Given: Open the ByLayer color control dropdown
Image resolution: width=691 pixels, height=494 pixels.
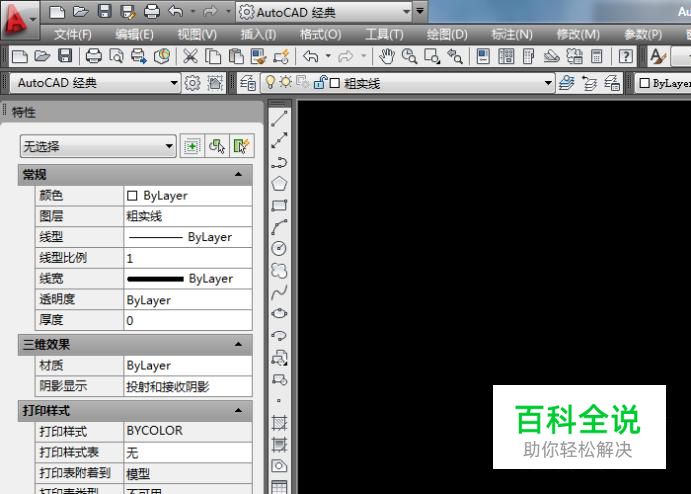Looking at the screenshot, I should pyautogui.click(x=663, y=83).
